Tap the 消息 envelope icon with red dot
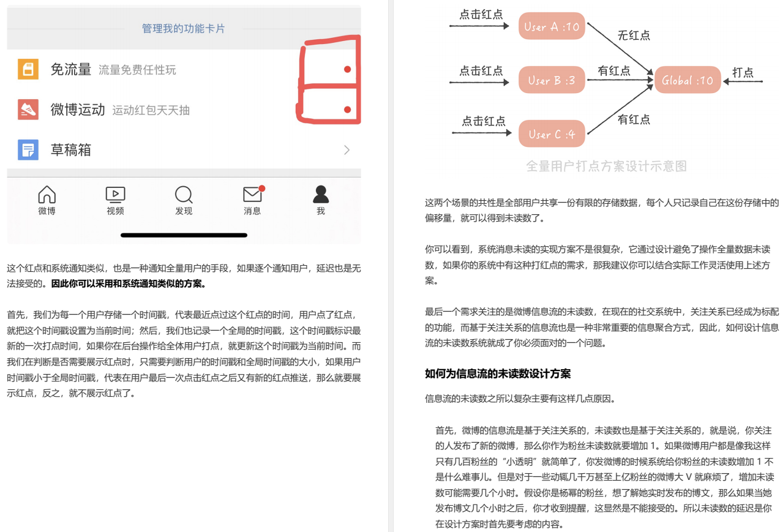Screen dimensions: 780x532 click(253, 194)
